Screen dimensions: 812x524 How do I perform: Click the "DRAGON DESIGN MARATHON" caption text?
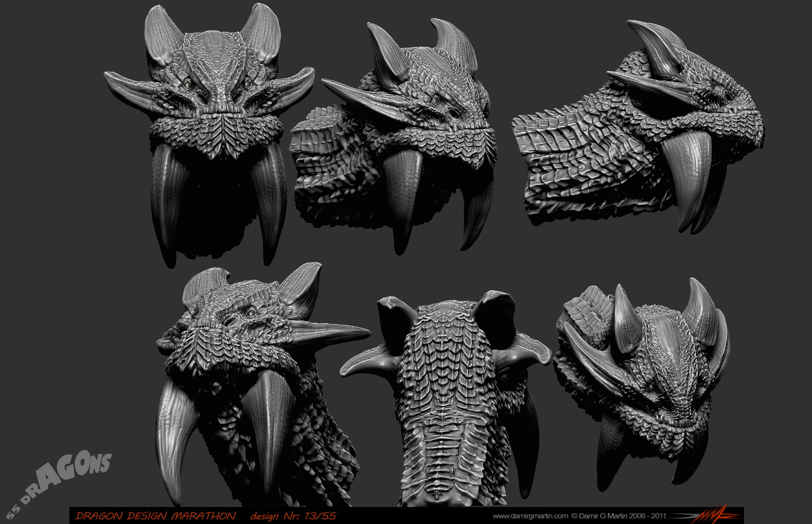(155, 515)
